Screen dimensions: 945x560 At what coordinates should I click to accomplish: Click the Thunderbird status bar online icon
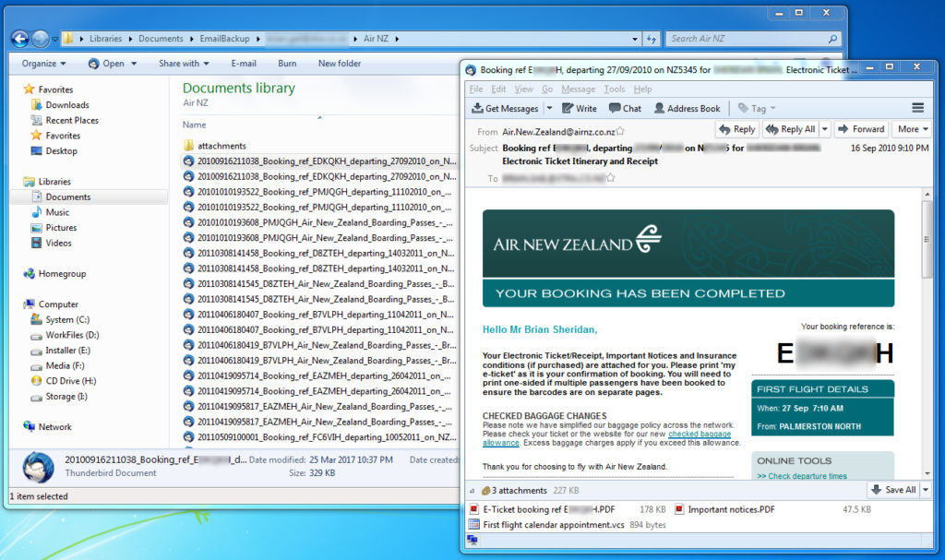click(472, 540)
